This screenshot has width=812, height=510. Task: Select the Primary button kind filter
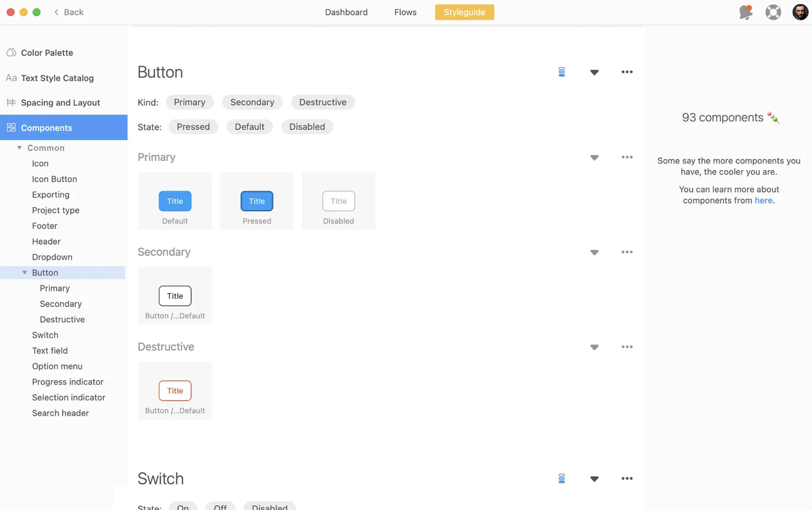pos(189,102)
